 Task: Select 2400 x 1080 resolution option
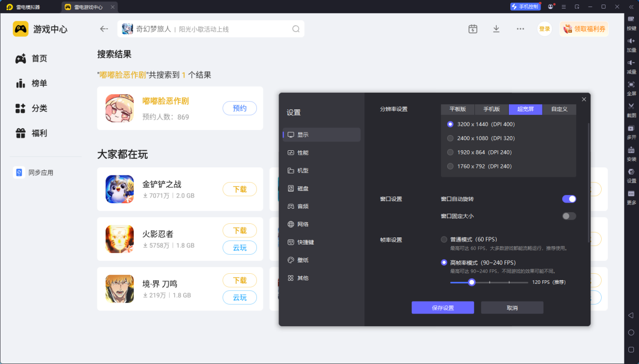pos(450,138)
